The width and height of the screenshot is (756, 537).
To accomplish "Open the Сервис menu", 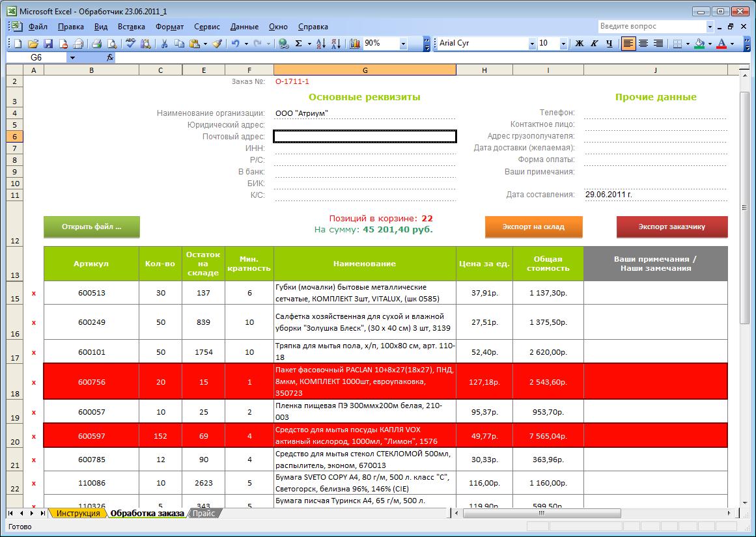I will 207,27.
